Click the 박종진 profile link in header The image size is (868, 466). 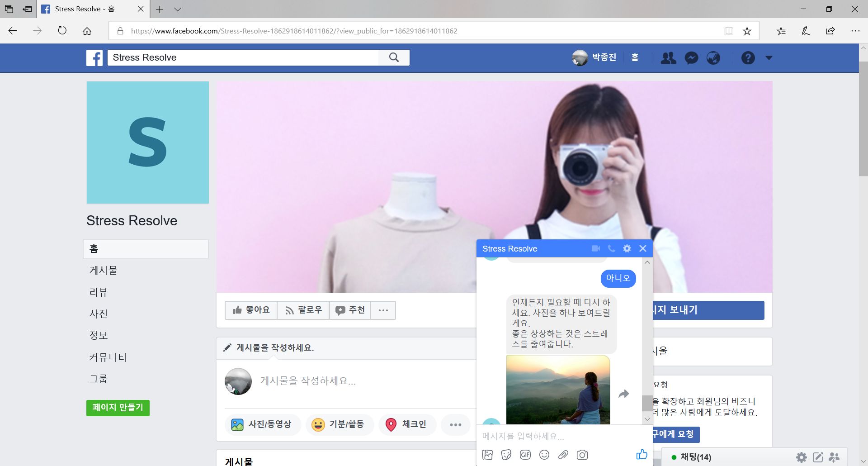tap(594, 57)
